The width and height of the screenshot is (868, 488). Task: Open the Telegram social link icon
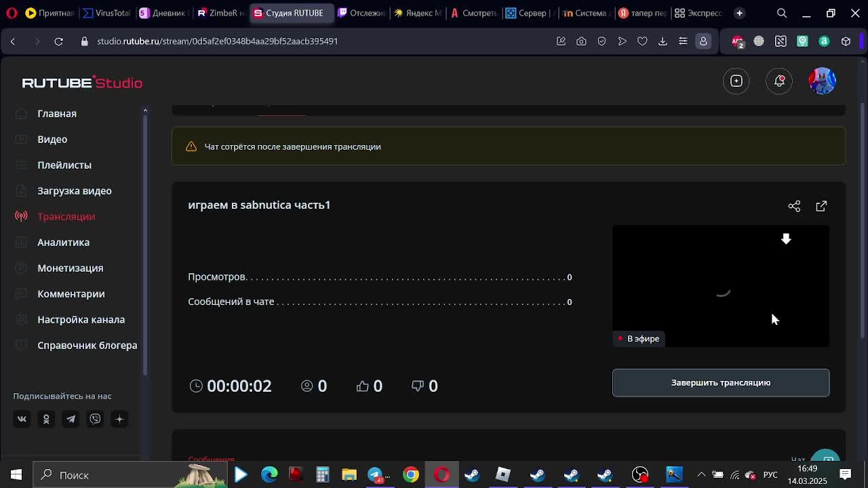71,419
